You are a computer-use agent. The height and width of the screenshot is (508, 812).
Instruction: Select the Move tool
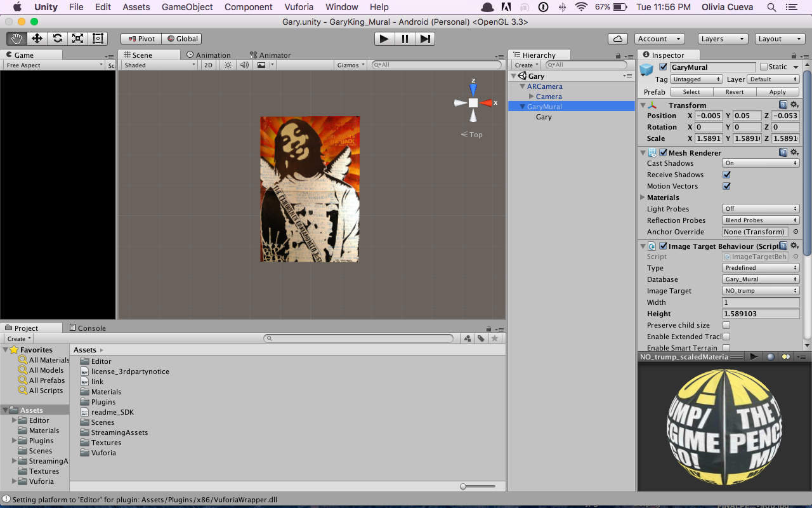[37, 39]
